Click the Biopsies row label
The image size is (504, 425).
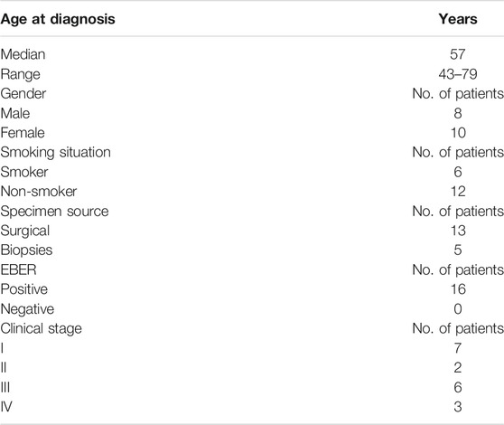26,250
